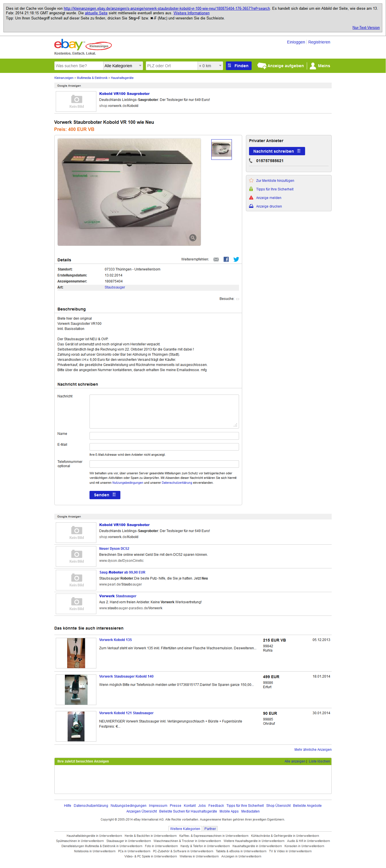
Task: Click Zur Merkliste hinzufügen link text
Action: [275, 181]
